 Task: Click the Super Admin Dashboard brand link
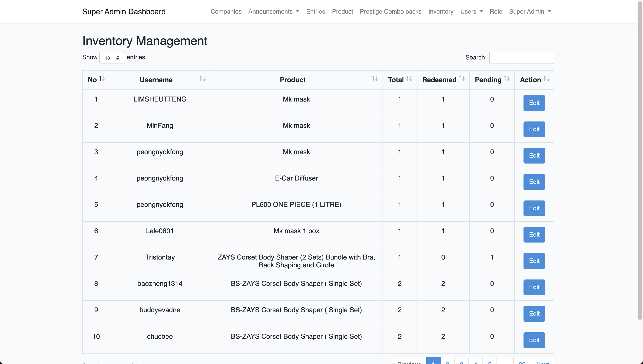124,11
